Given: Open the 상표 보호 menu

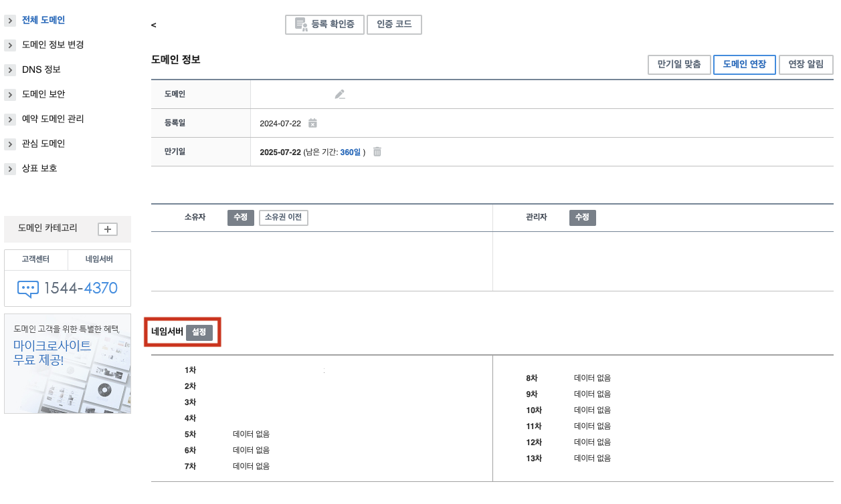Looking at the screenshot, I should [x=39, y=168].
